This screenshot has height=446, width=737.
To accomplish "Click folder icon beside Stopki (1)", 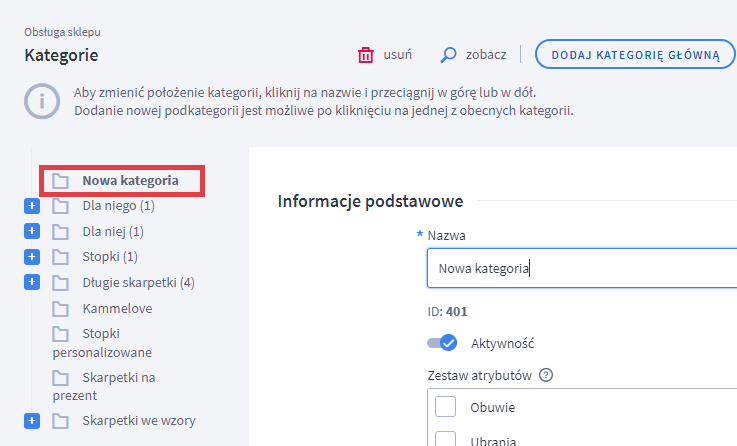I will [60, 257].
